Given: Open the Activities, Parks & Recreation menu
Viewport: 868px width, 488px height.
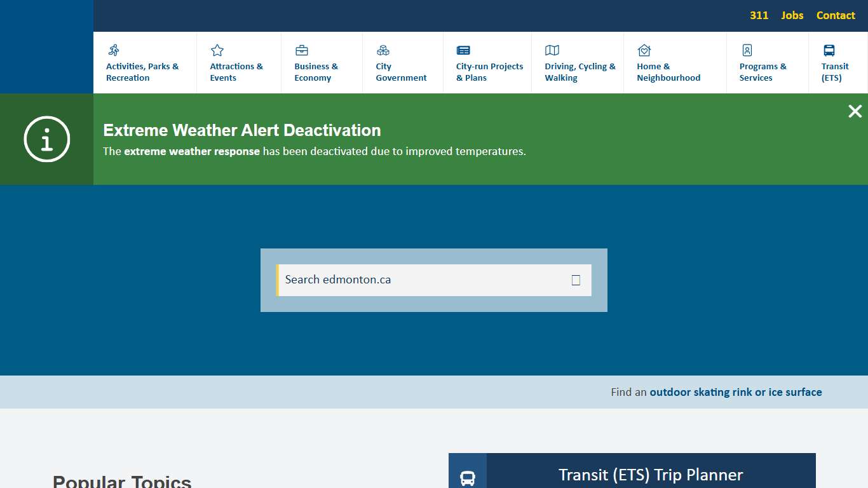Looking at the screenshot, I should tap(142, 72).
